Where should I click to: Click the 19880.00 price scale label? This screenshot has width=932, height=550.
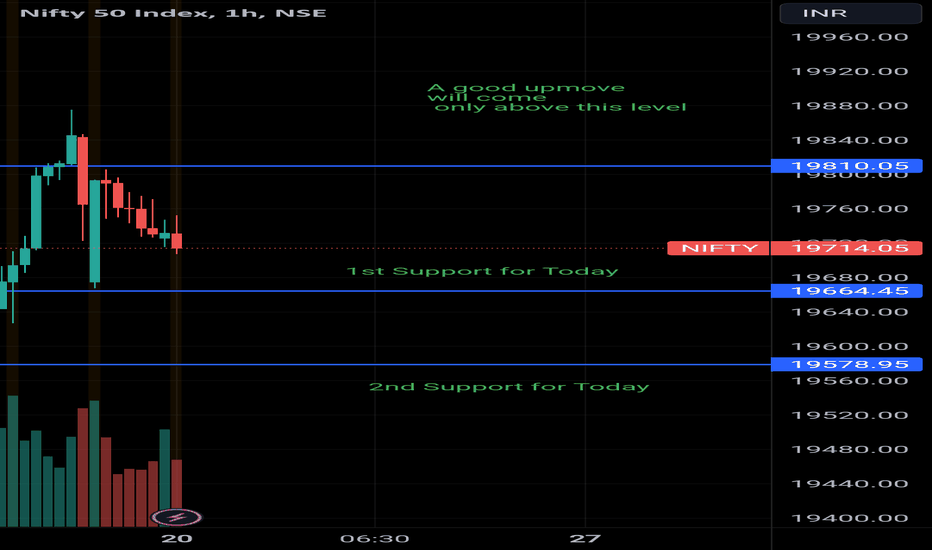(x=849, y=106)
